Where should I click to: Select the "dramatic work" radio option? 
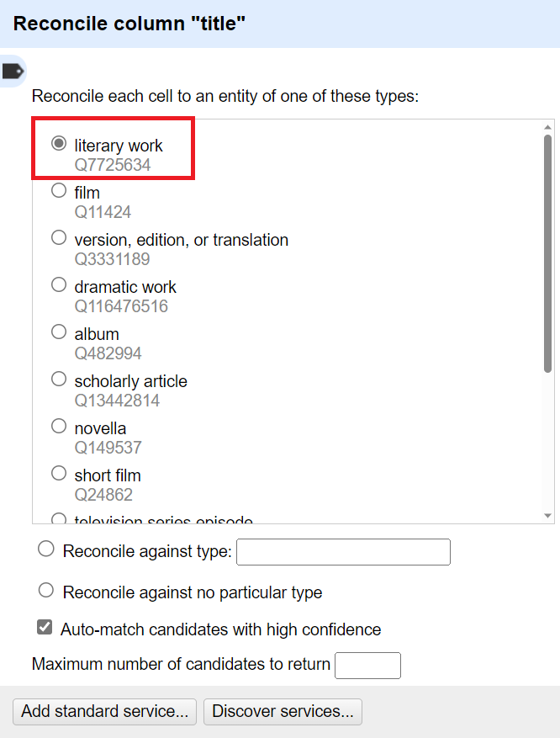click(x=59, y=285)
